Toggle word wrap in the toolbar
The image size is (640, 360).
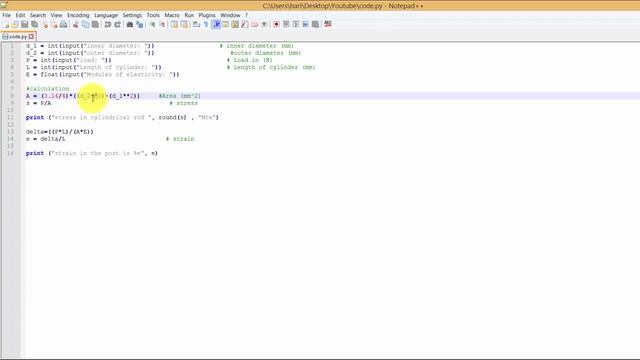pos(196,24)
